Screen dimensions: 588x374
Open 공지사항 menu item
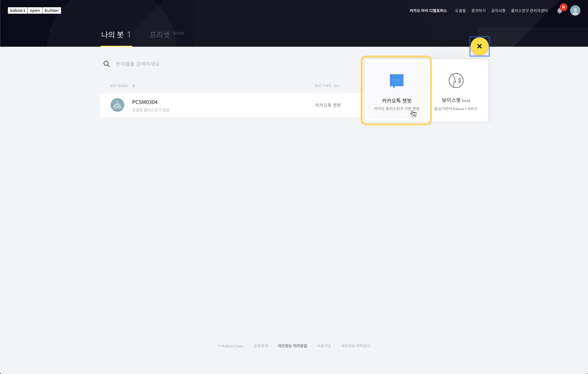[x=498, y=11]
